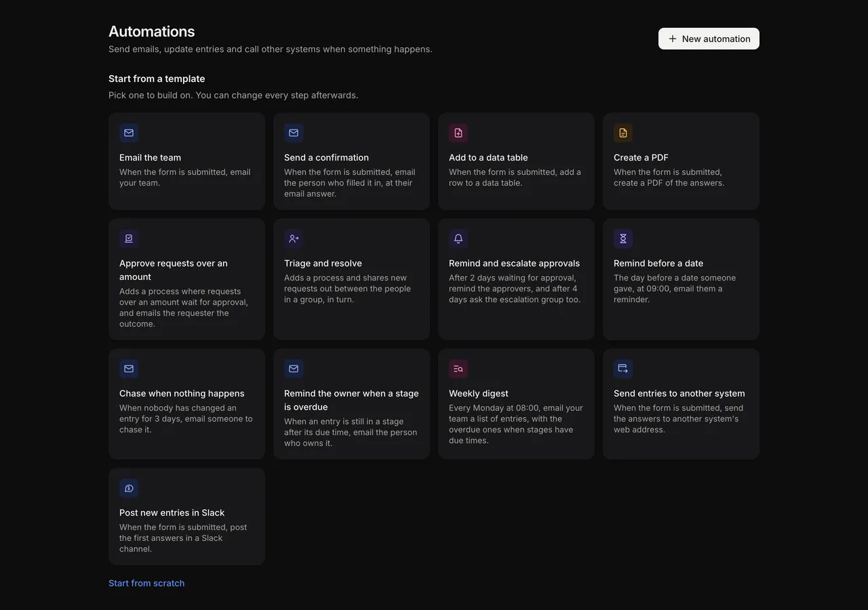The height and width of the screenshot is (610, 868).
Task: Open Remind the owner when a stage is overdue title
Action: [x=351, y=400]
